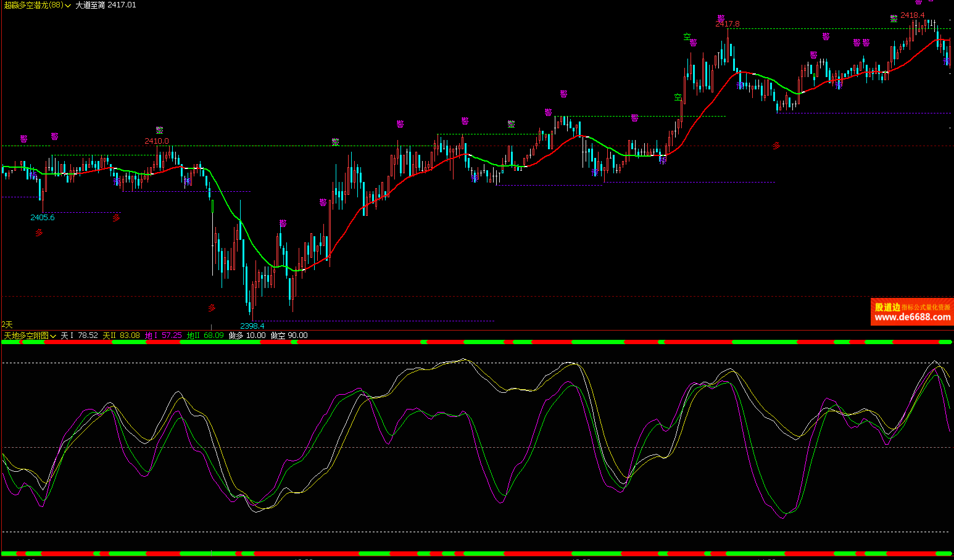This screenshot has height=560, width=954.
Task: Select the 天I 78.52 legend item
Action: click(x=79, y=336)
